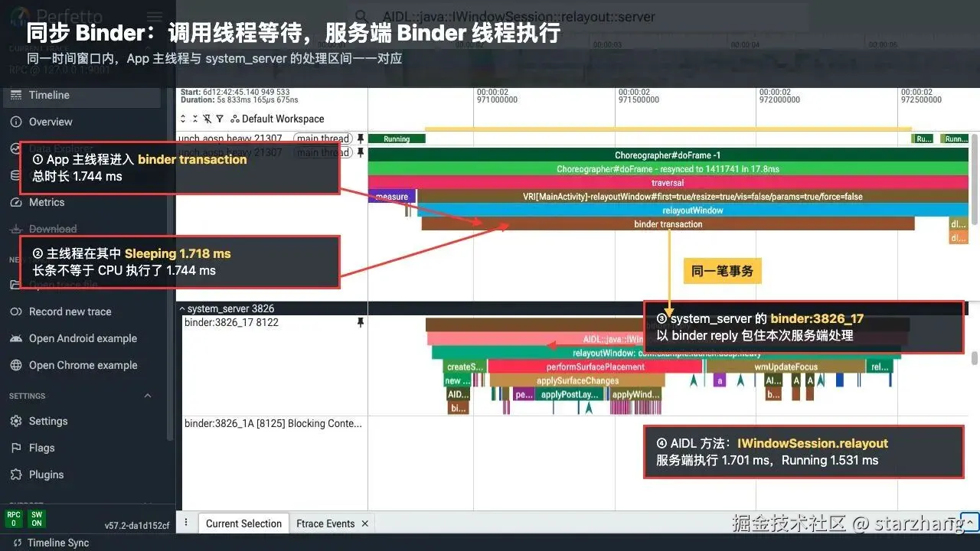
Task: Click the clear pinned tracks icon
Action: pyautogui.click(x=207, y=119)
